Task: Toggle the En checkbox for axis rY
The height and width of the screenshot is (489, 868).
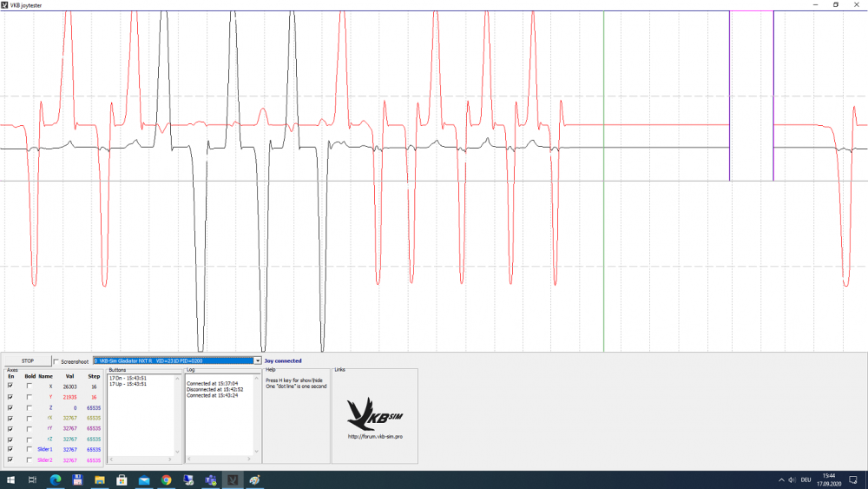Action: click(10, 428)
